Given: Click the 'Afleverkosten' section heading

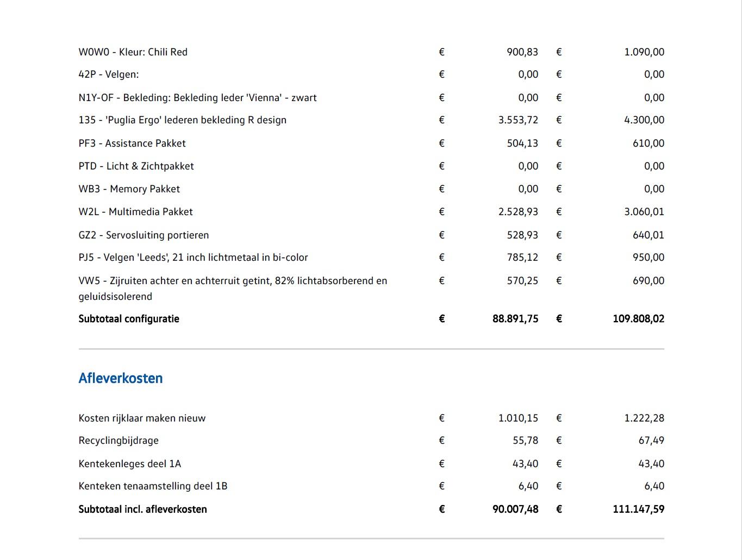Looking at the screenshot, I should pyautogui.click(x=120, y=378).
